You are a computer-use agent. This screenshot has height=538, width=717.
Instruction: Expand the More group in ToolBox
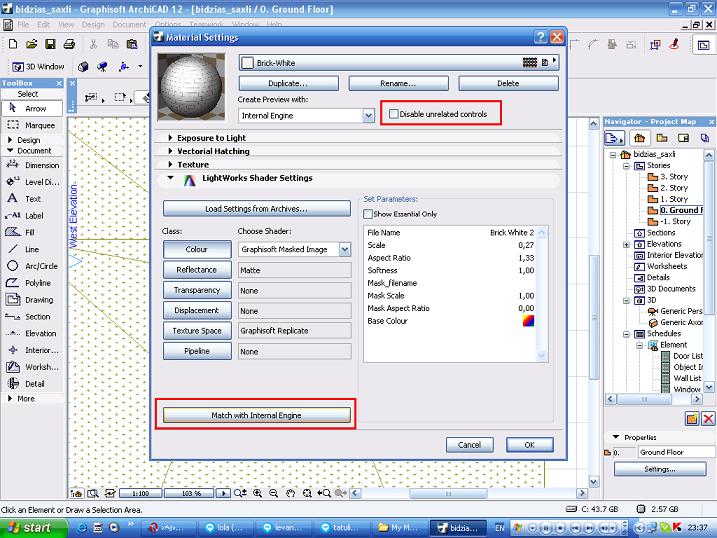click(10, 399)
